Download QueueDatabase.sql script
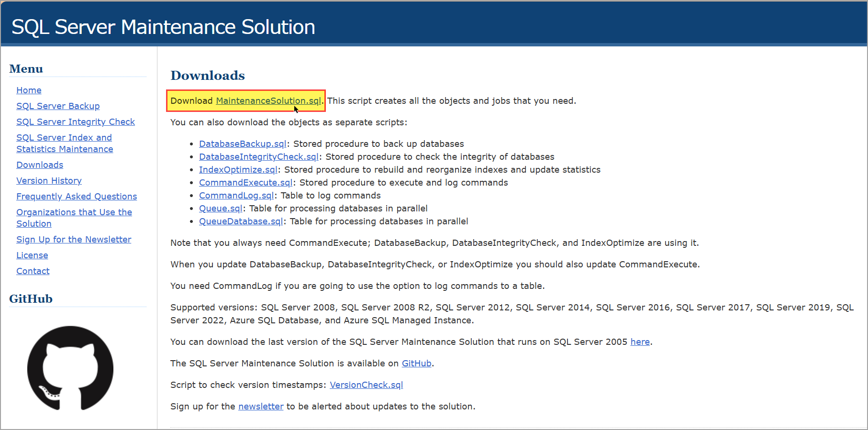This screenshot has height=430, width=868. 241,221
